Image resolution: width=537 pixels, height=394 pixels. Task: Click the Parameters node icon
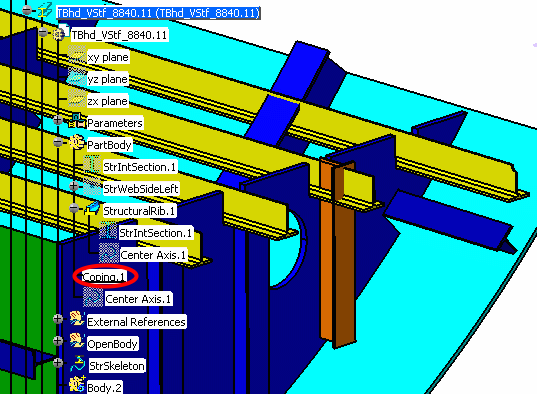coord(77,121)
